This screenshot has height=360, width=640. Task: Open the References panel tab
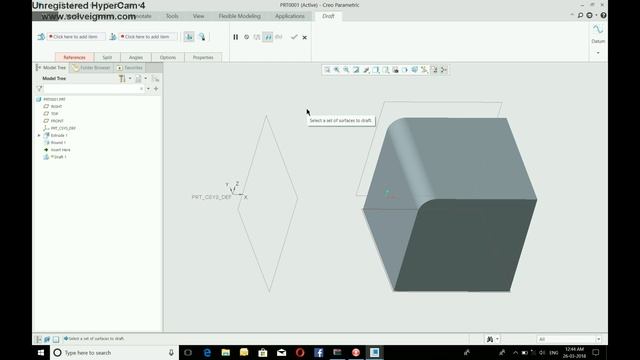tap(75, 58)
